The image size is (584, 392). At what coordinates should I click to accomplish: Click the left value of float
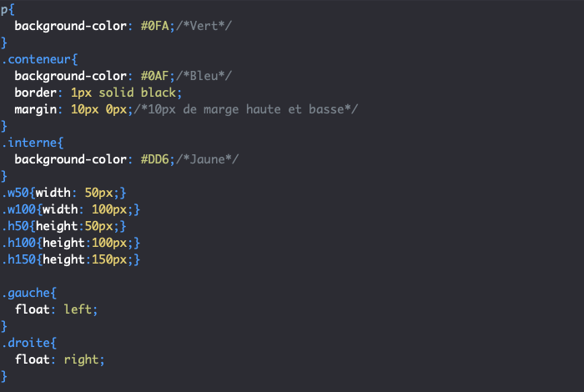coord(81,309)
